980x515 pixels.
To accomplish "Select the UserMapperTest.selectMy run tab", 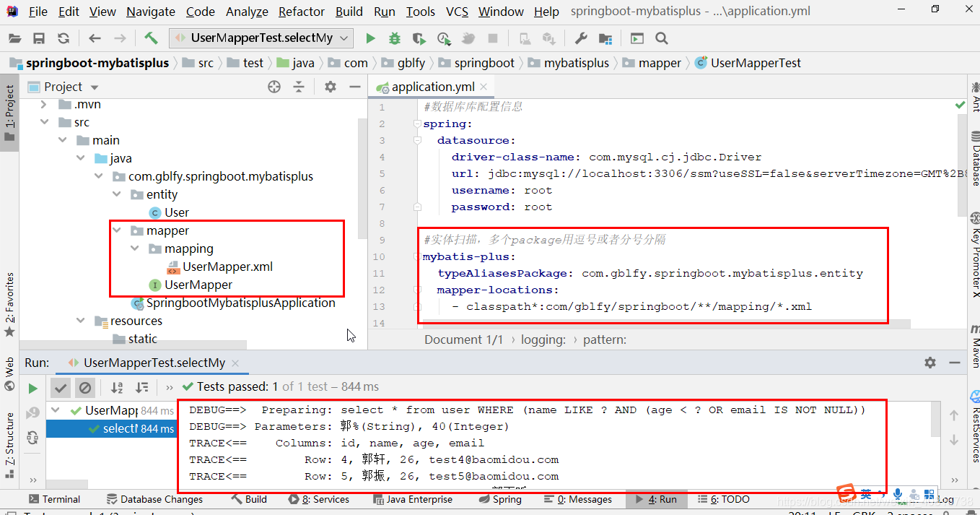I will (154, 363).
